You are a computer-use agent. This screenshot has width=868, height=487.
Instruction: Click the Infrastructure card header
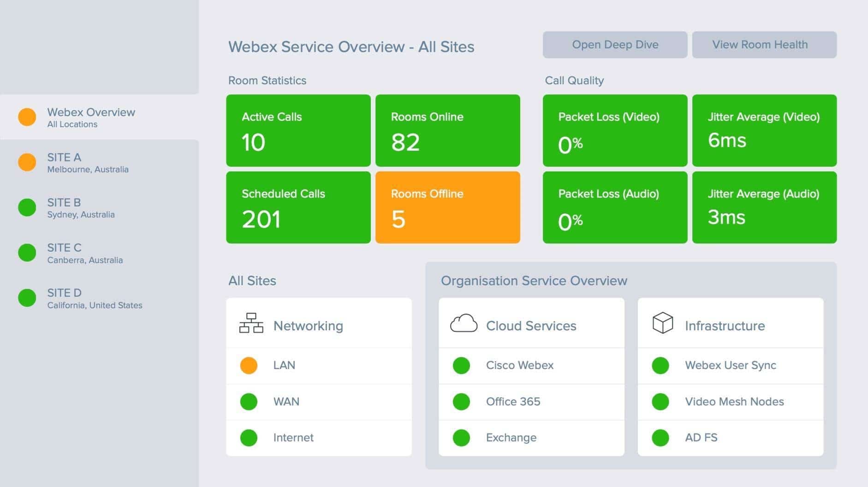(x=731, y=323)
